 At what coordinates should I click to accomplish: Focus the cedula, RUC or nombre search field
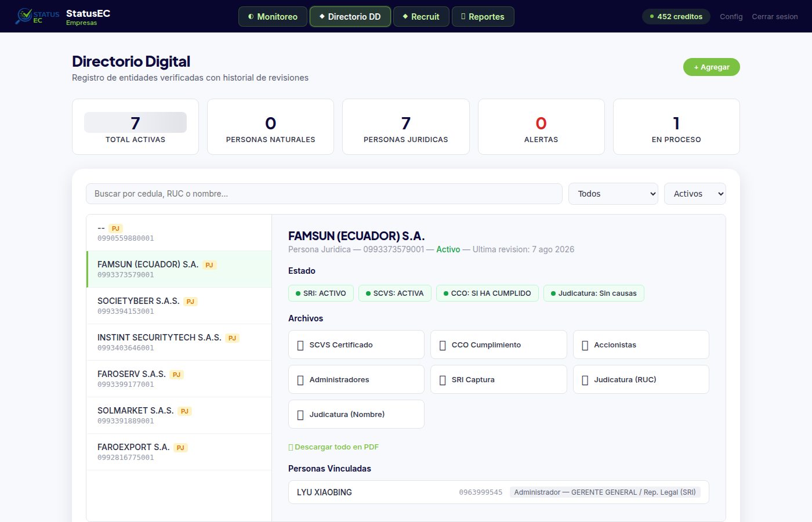(324, 194)
